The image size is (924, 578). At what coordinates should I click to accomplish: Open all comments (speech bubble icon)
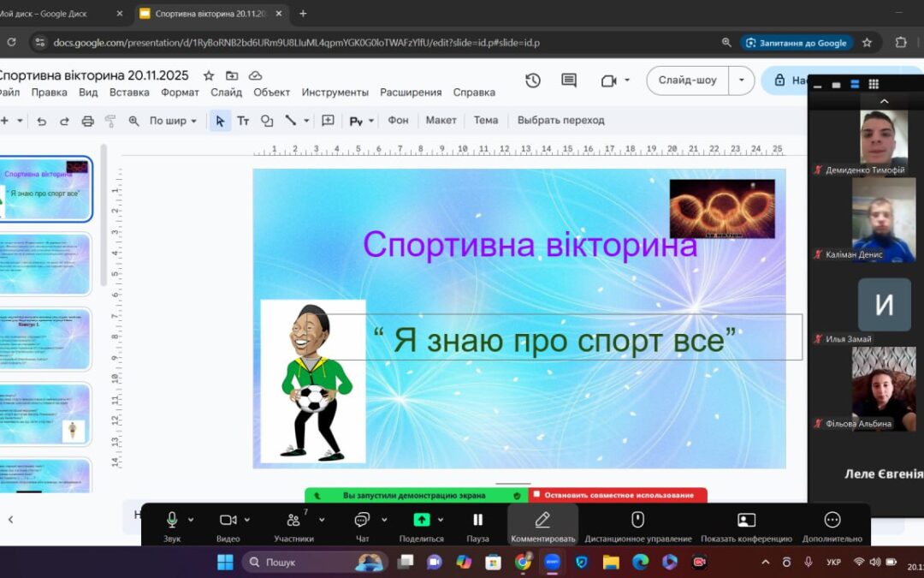coord(568,80)
